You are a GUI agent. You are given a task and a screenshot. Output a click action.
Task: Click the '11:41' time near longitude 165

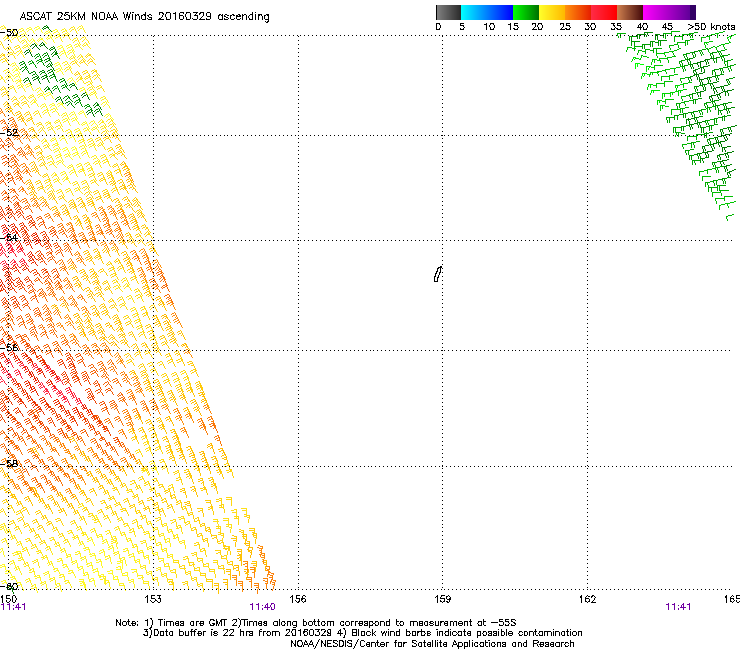point(678,607)
